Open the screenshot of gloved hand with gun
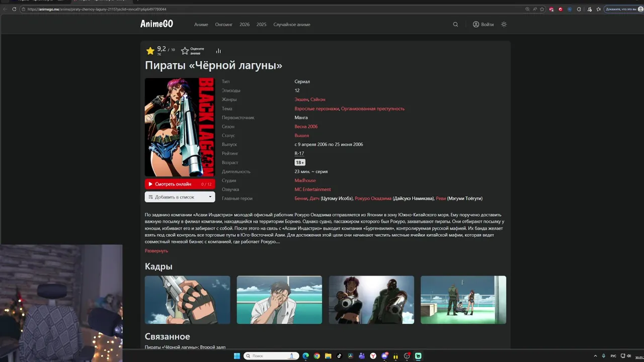Screen dimensions: 644x362 (x=187, y=300)
